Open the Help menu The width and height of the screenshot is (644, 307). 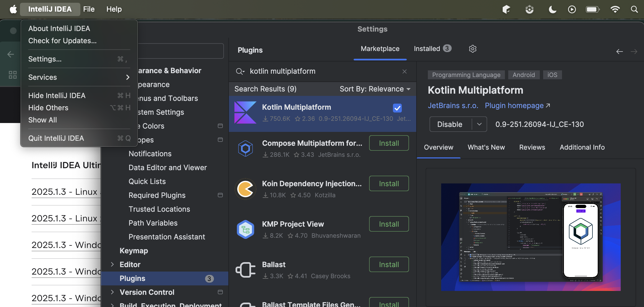114,9
